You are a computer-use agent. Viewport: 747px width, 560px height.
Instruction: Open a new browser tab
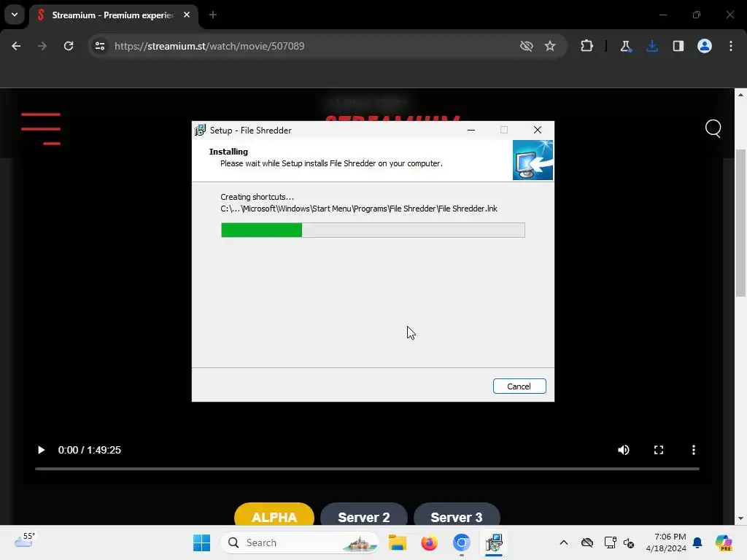[213, 15]
